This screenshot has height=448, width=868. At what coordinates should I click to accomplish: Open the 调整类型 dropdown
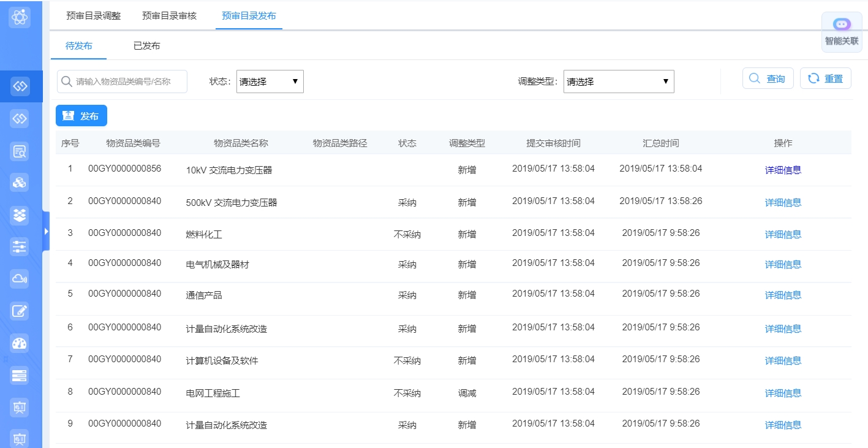click(x=619, y=82)
